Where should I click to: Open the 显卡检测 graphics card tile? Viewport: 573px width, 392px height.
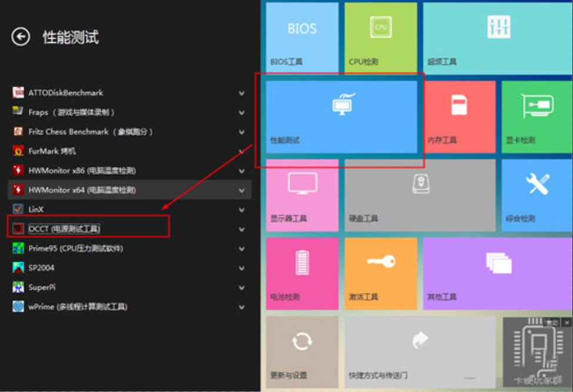tap(537, 117)
